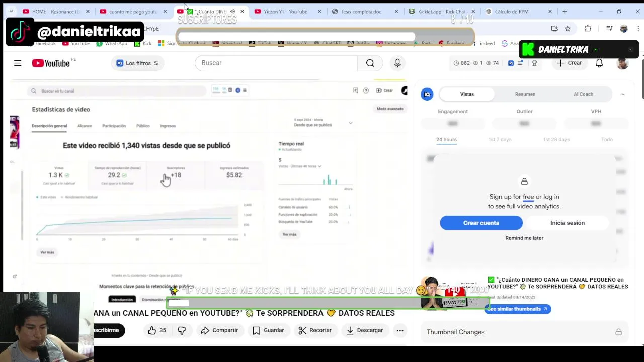Start voice search with the microphone
The width and height of the screenshot is (644, 362).
tap(397, 63)
